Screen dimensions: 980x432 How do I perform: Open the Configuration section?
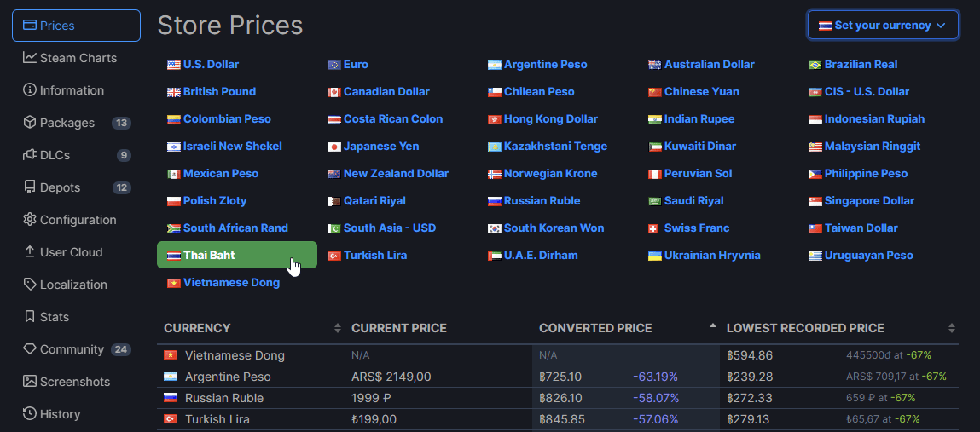point(76,221)
